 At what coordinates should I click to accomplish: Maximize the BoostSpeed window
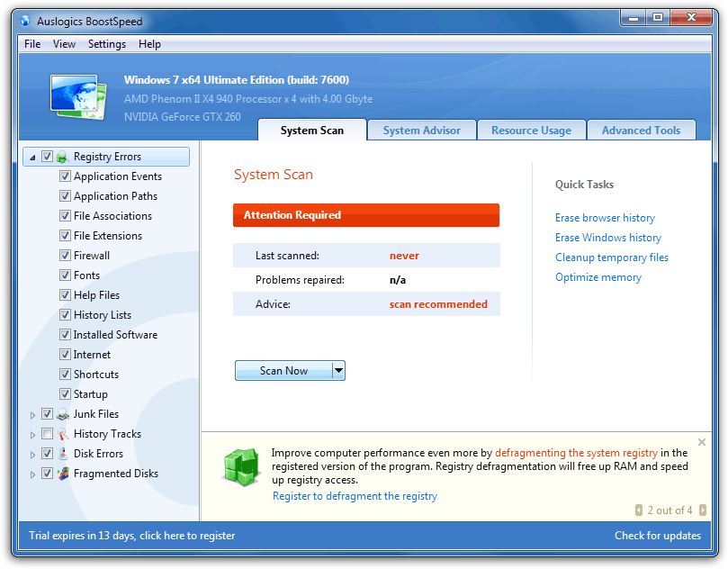658,18
